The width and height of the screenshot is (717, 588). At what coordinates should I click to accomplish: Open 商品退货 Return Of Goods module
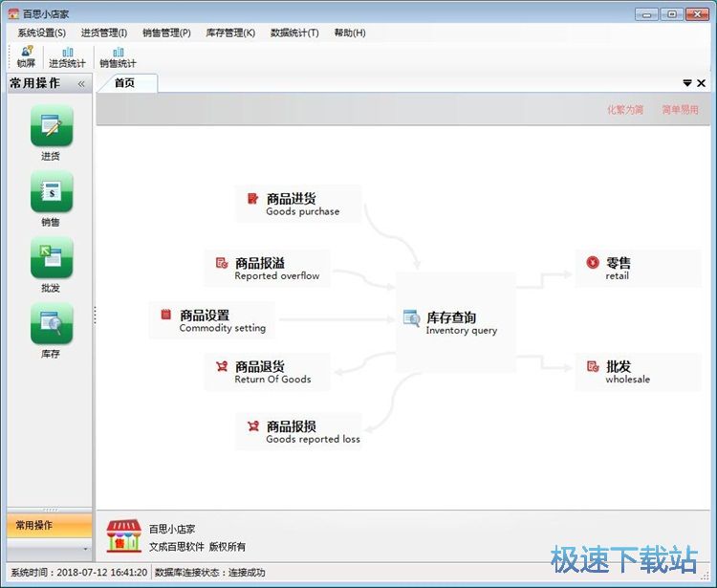[x=267, y=372]
